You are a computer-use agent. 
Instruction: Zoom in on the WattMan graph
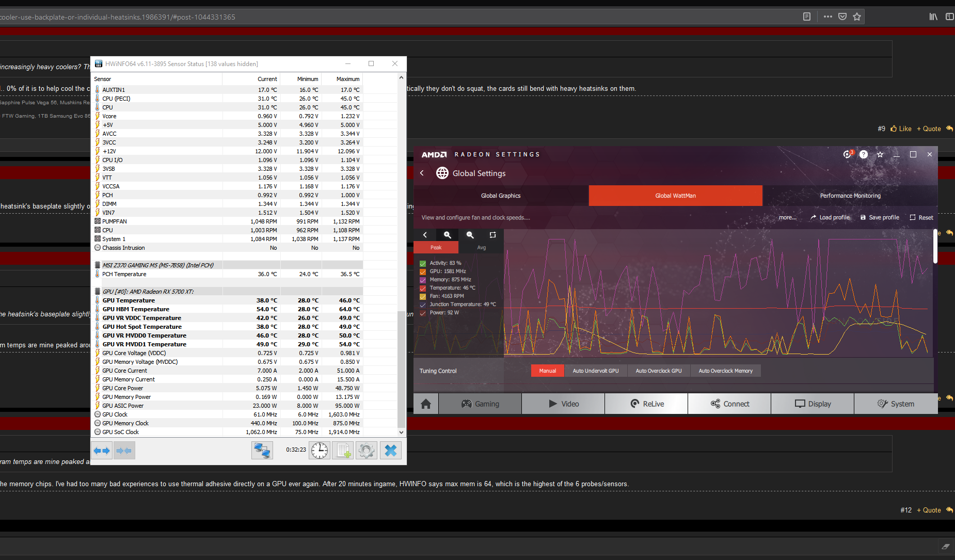point(448,235)
